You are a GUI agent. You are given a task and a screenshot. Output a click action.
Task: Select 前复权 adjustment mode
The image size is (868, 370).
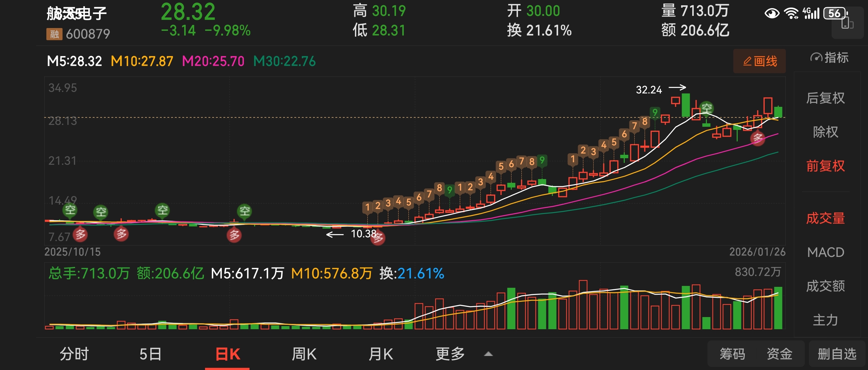click(x=825, y=166)
